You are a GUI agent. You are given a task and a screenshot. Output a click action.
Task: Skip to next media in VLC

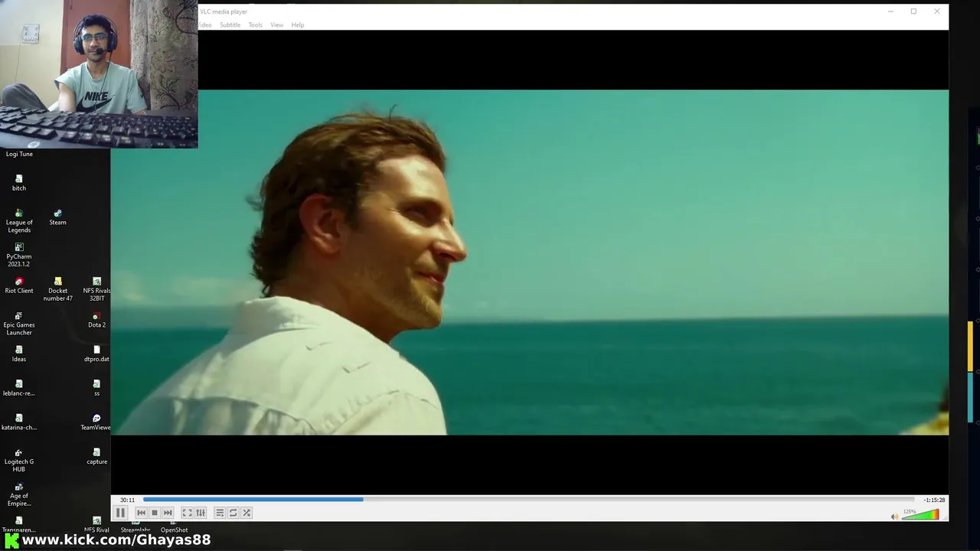[168, 513]
